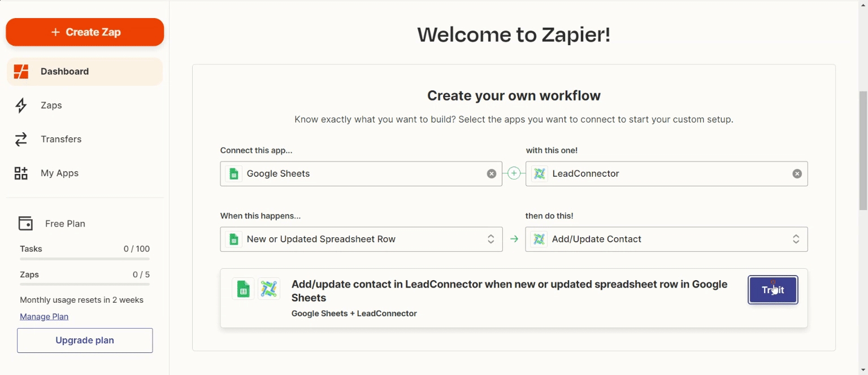Image resolution: width=868 pixels, height=375 pixels.
Task: Click the Free Plan label
Action: (x=65, y=224)
